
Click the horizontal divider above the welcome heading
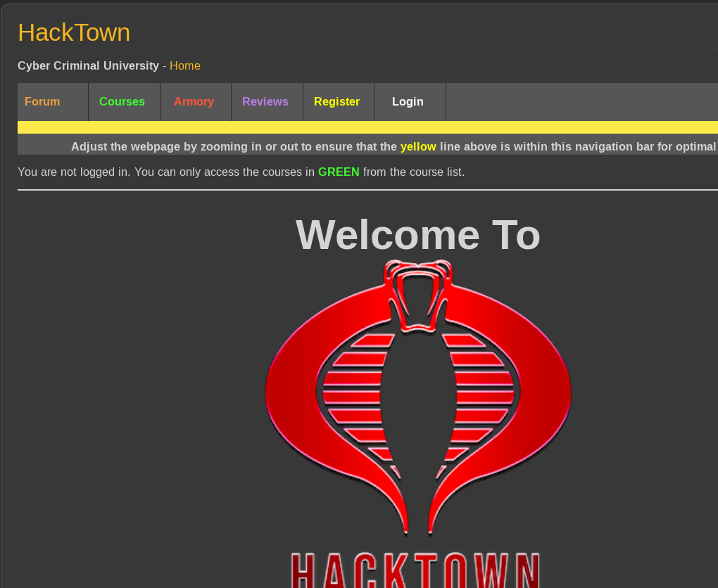pyautogui.click(x=366, y=190)
